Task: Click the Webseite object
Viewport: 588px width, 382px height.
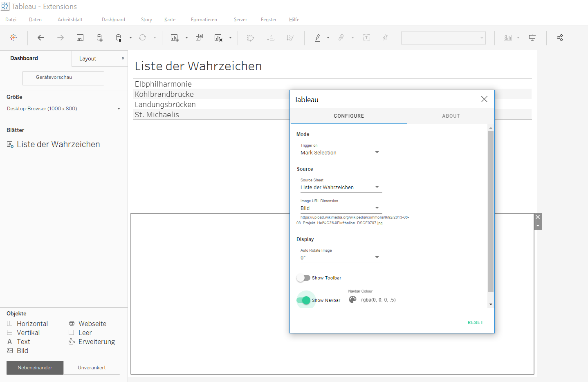Action: [88, 324]
